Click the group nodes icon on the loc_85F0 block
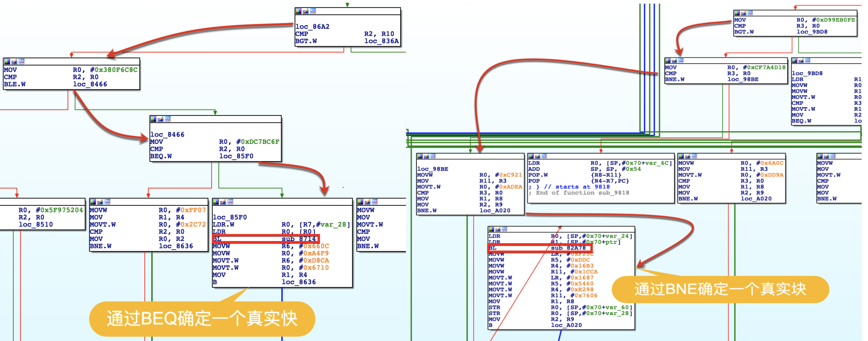 (230, 202)
